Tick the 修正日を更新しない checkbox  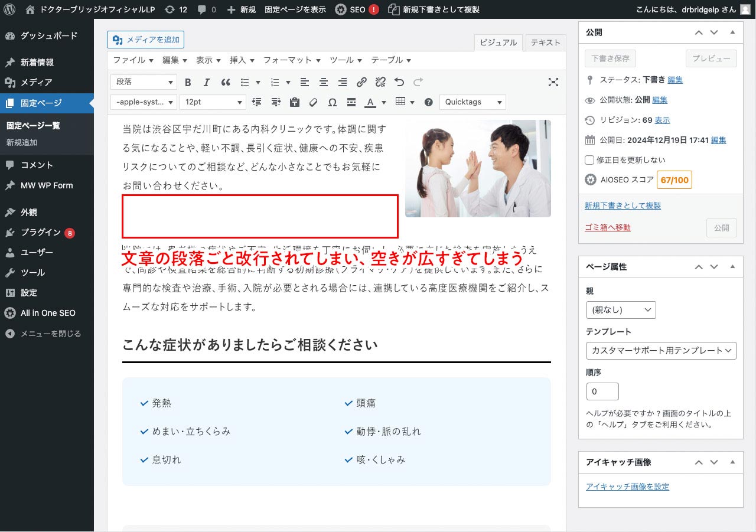(x=589, y=160)
